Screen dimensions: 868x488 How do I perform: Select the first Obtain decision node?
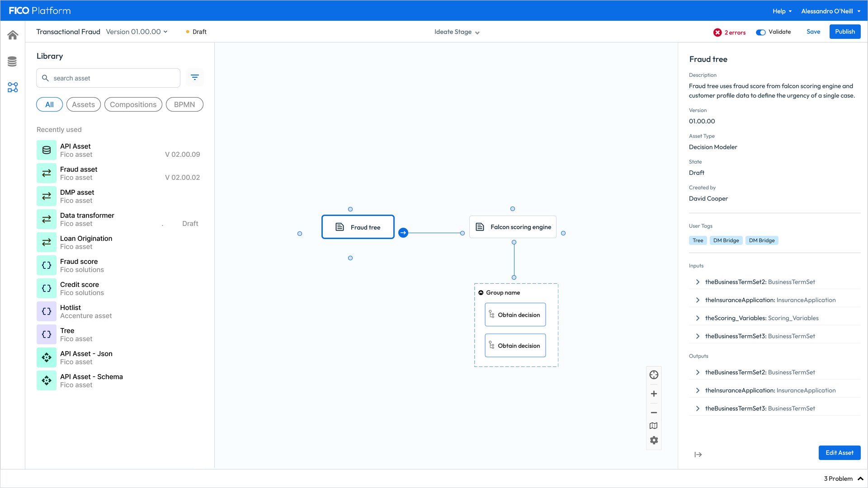point(515,314)
